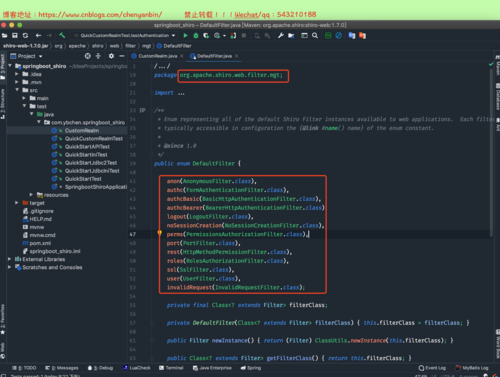This screenshot has width=500, height=377.
Task: Expand External Libraries node
Action: (x=9, y=259)
